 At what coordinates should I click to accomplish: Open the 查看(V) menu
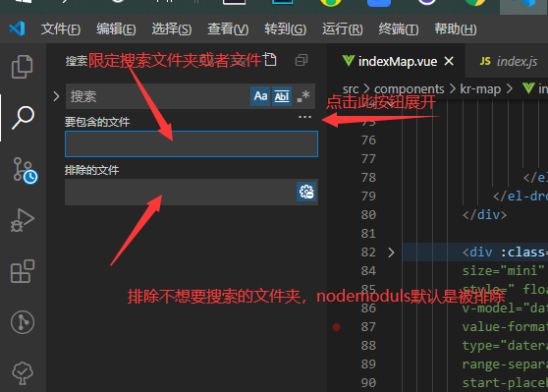(228, 29)
